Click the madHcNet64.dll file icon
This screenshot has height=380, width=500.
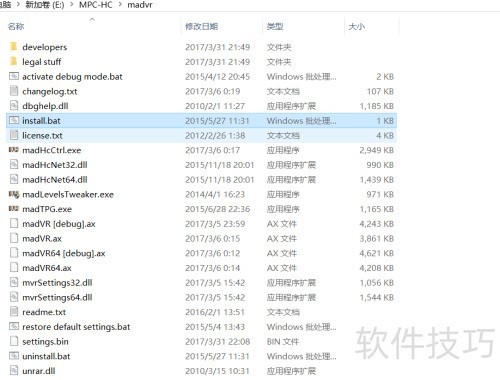[x=14, y=179]
